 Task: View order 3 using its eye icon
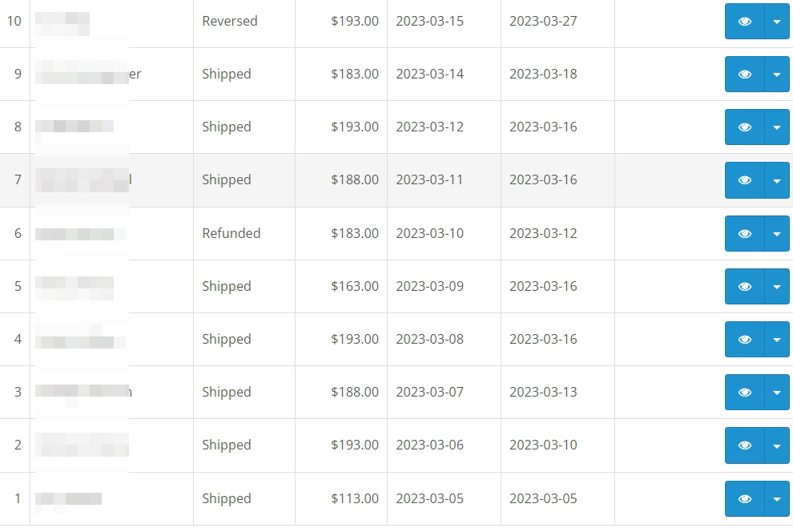[x=744, y=393]
